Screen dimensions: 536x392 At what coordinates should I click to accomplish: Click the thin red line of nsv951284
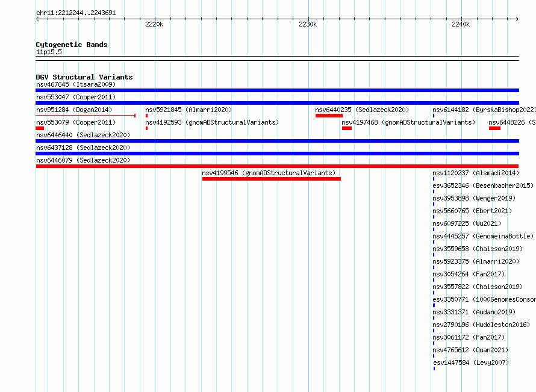tap(86, 116)
